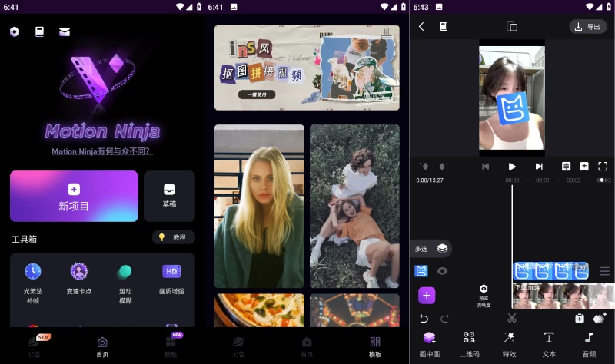Launch the 画质增强 HD tool

click(x=171, y=279)
